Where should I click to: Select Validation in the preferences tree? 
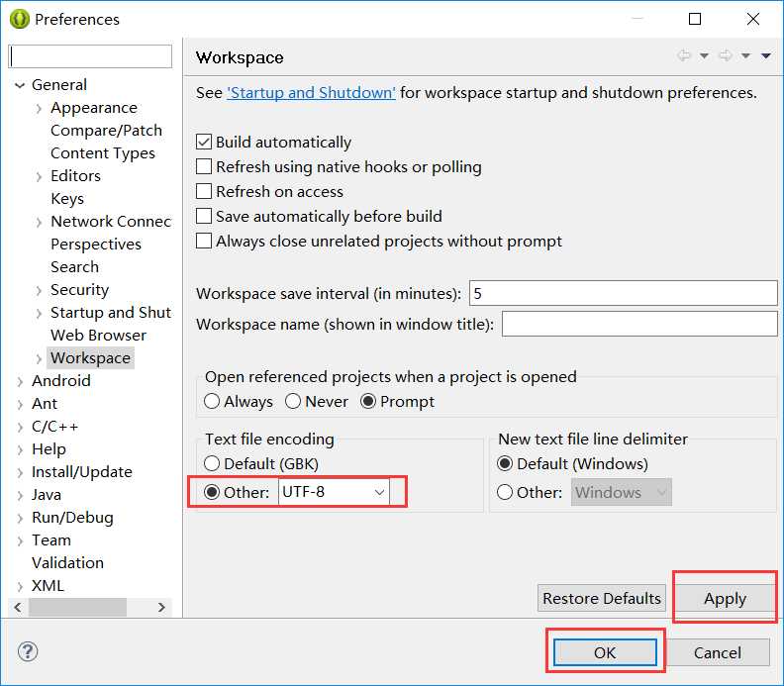coord(67,562)
